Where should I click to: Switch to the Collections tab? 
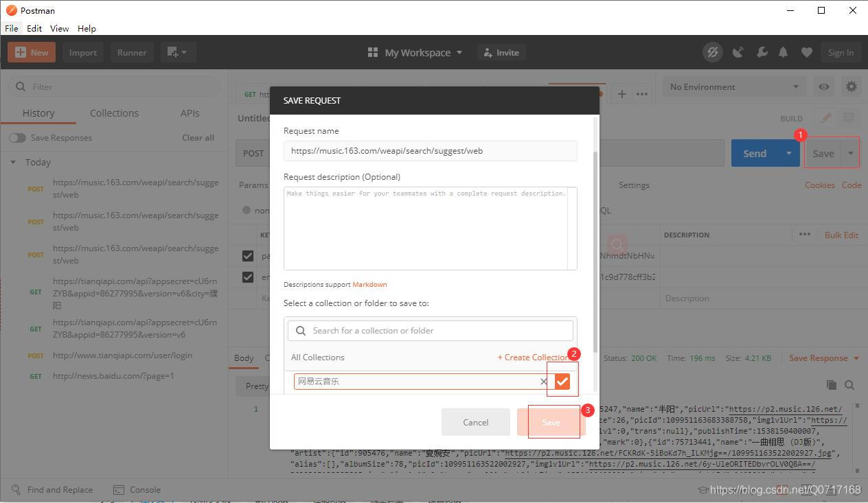click(x=114, y=113)
